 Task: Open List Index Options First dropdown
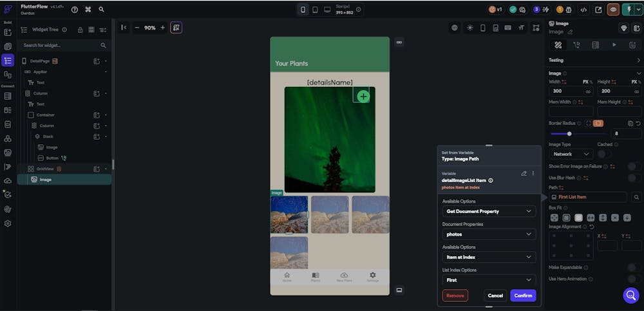(489, 280)
